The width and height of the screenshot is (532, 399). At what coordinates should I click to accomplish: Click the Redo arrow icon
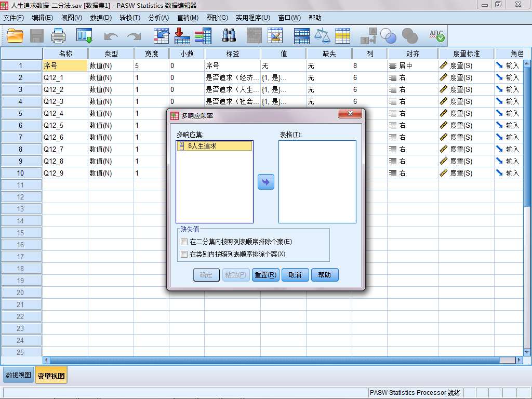click(x=134, y=36)
